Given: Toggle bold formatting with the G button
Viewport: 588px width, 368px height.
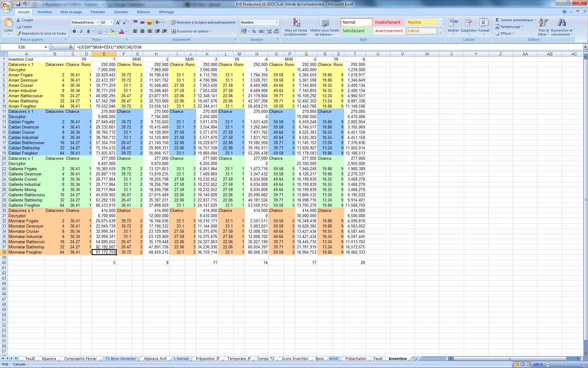Looking at the screenshot, I should point(74,31).
